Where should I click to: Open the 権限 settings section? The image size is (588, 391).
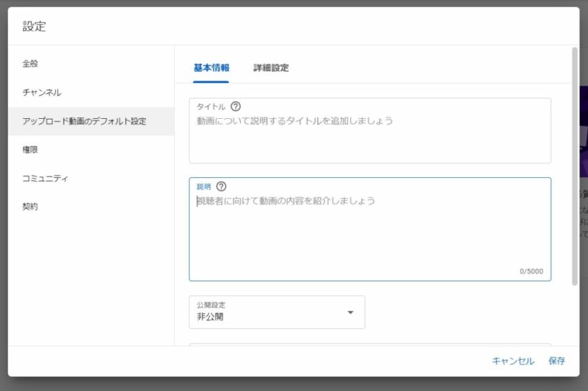(x=31, y=149)
